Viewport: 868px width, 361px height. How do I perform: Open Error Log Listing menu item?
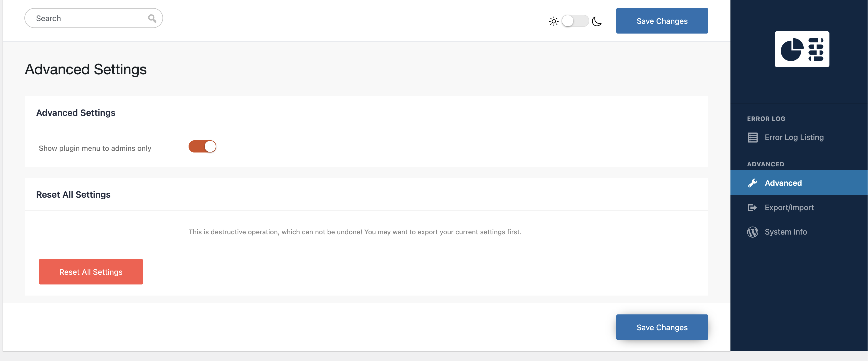tap(794, 138)
